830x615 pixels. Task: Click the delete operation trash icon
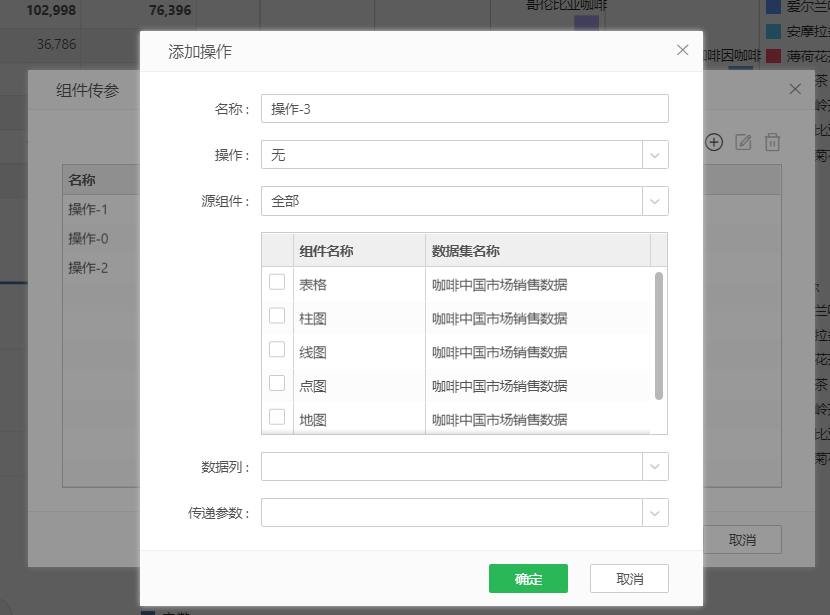(x=772, y=142)
